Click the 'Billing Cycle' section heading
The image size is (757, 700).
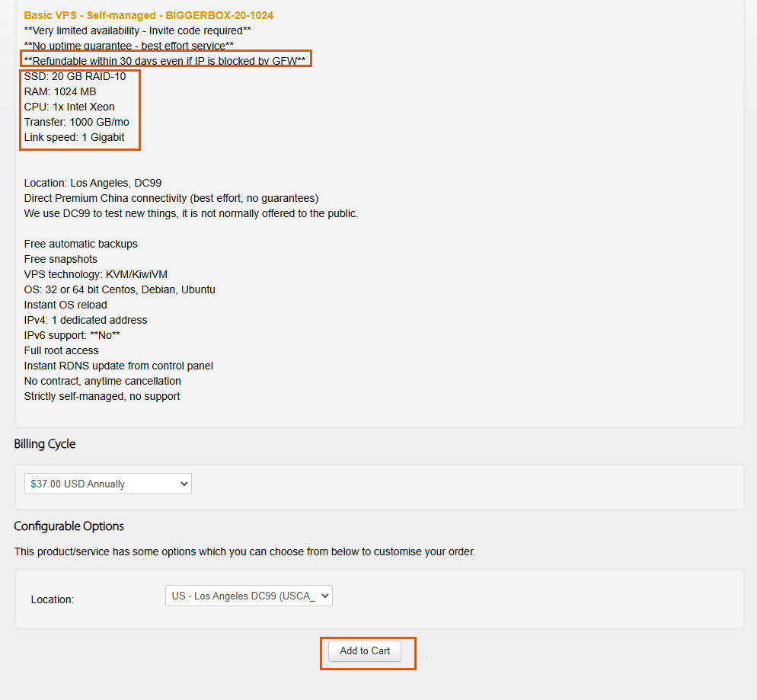click(x=45, y=444)
